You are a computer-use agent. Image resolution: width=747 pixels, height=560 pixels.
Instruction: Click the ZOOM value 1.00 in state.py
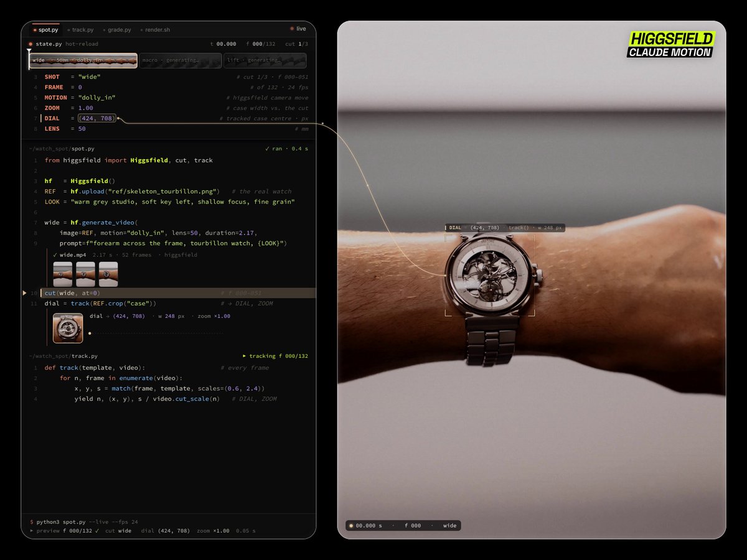point(87,108)
